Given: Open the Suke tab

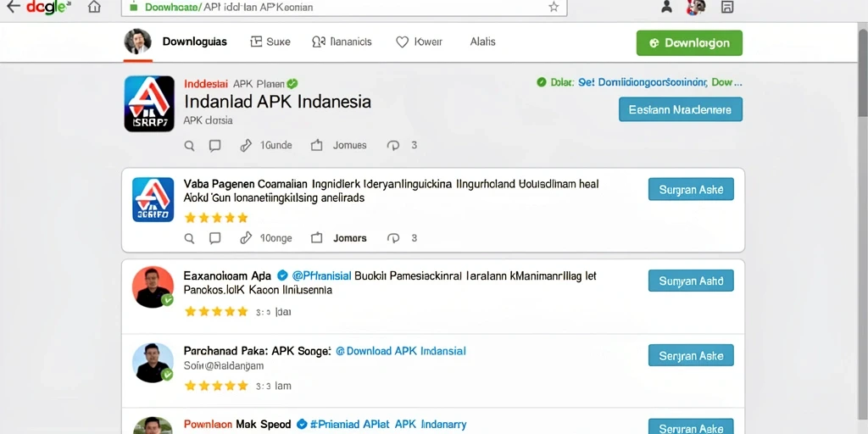Looking at the screenshot, I should click(270, 42).
